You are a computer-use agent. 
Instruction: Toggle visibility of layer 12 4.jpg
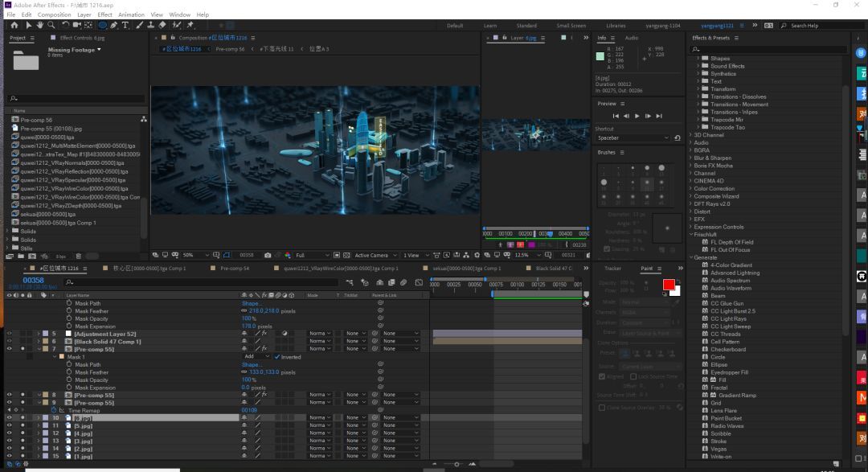[x=9, y=433]
